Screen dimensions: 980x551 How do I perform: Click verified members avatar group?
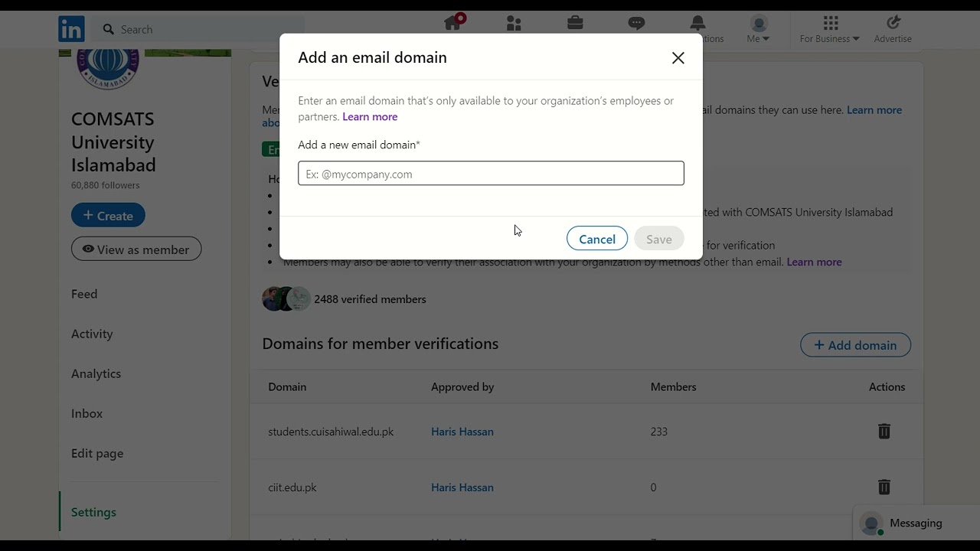[x=286, y=299]
